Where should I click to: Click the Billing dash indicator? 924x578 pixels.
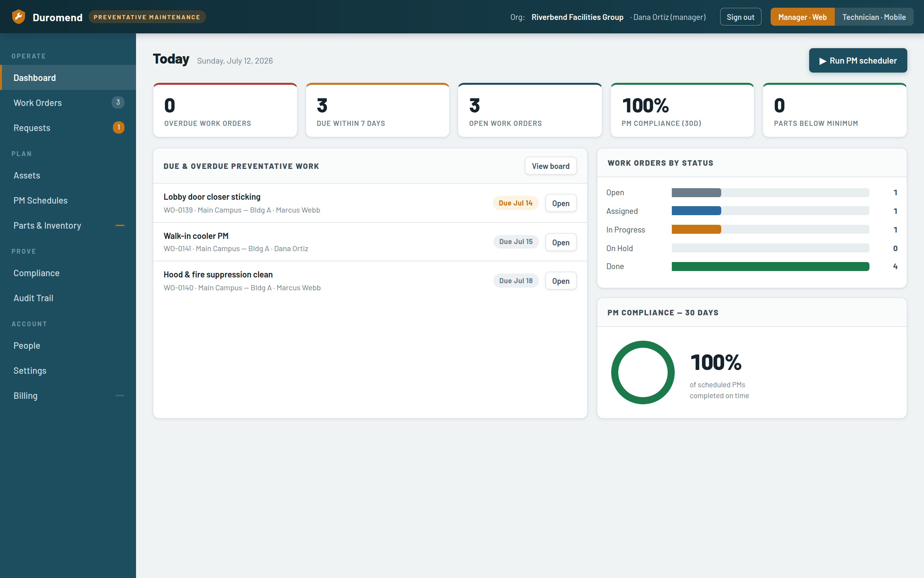pyautogui.click(x=120, y=396)
